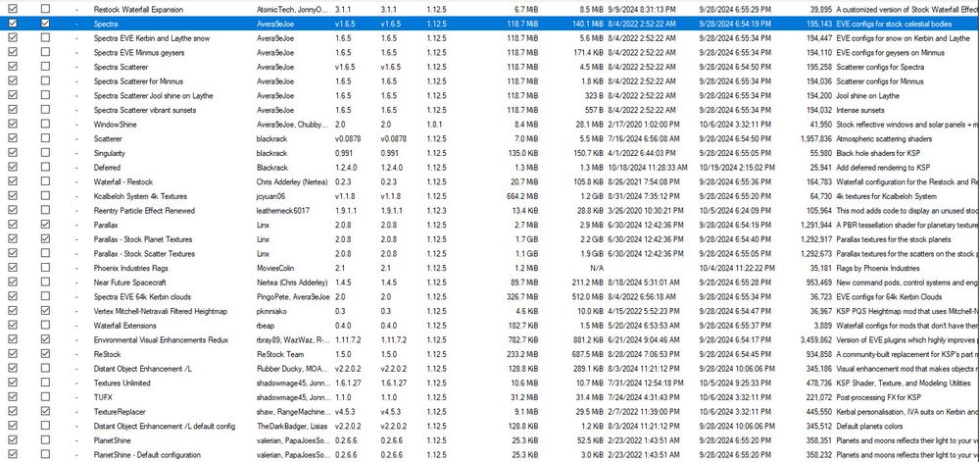Click download count 3,459,862
The height and width of the screenshot is (462, 980).
[815, 339]
